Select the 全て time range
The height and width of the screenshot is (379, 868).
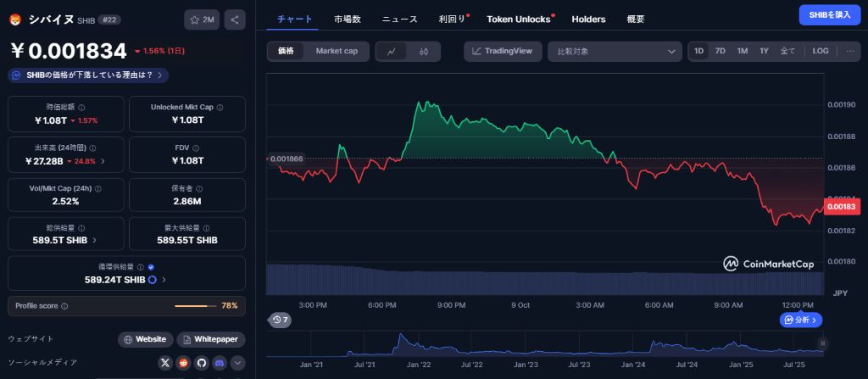tap(787, 51)
